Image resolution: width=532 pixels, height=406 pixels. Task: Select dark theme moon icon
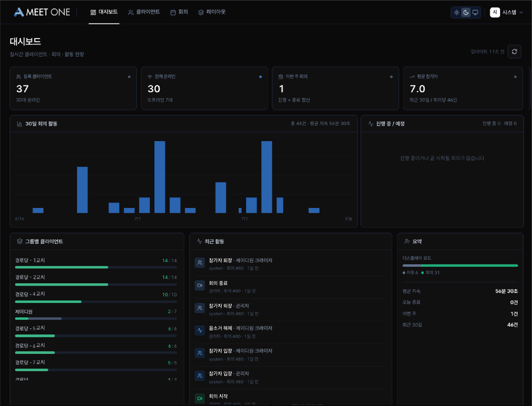tap(466, 12)
